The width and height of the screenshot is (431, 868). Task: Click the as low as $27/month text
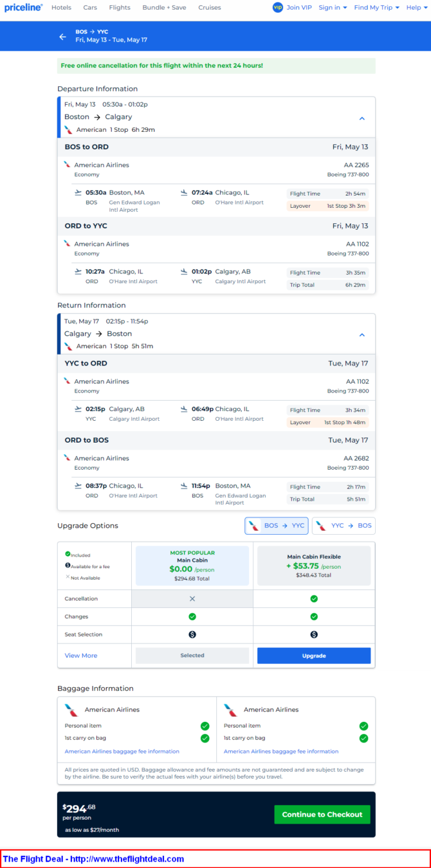[x=92, y=830]
